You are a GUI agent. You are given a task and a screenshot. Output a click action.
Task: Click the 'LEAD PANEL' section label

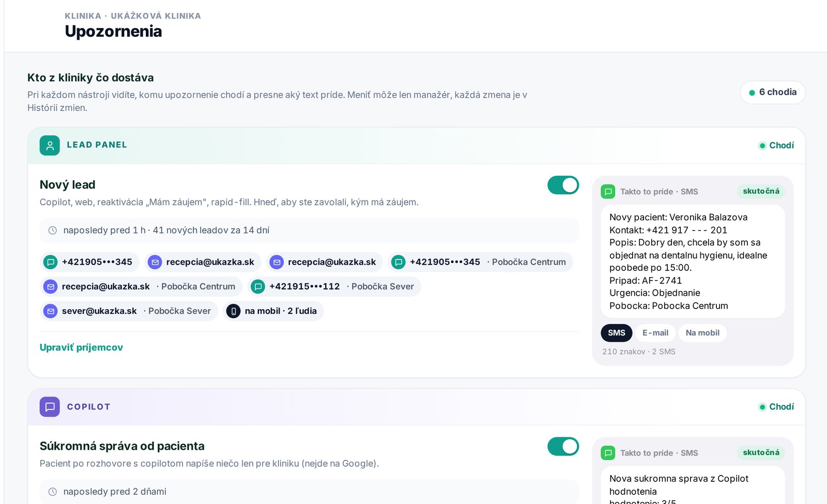point(97,145)
